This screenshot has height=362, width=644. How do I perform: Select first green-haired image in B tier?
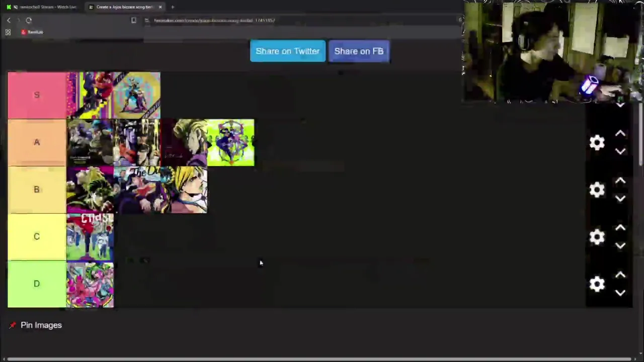point(90,190)
